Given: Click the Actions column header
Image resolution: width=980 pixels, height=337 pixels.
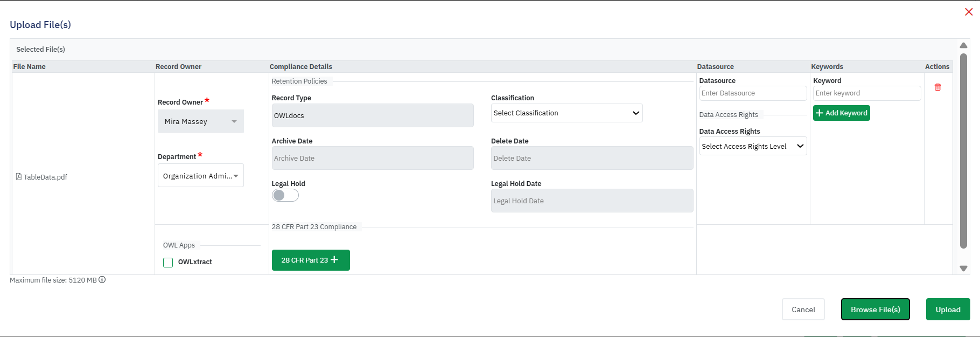Looking at the screenshot, I should 937,67.
